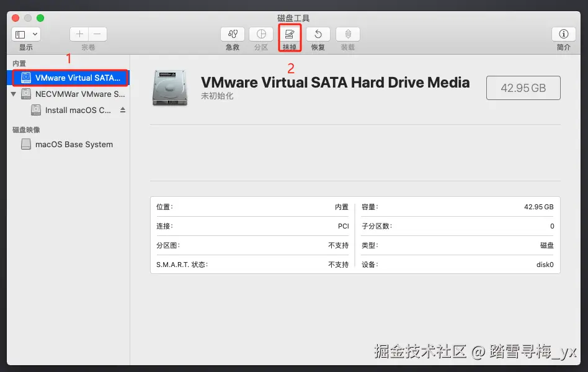The image size is (588, 372).
Task: Click the 类型 磁盘 value
Action: 546,245
